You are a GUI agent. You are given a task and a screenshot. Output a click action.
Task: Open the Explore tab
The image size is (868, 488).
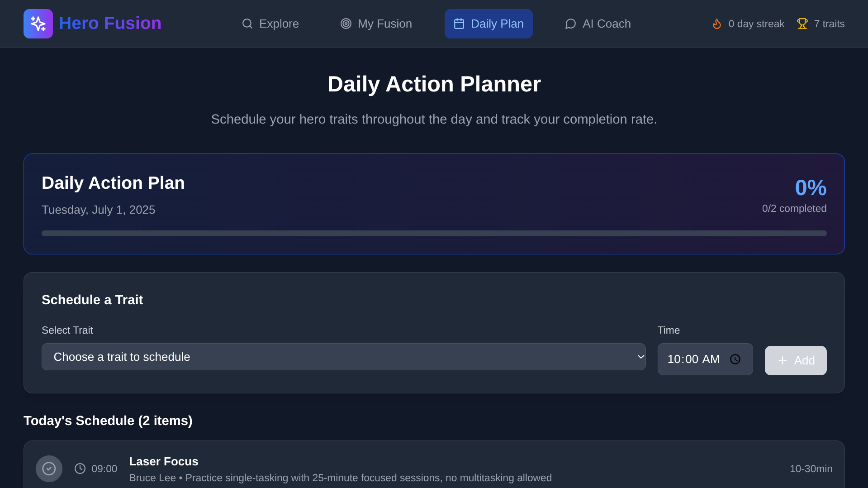click(x=270, y=24)
